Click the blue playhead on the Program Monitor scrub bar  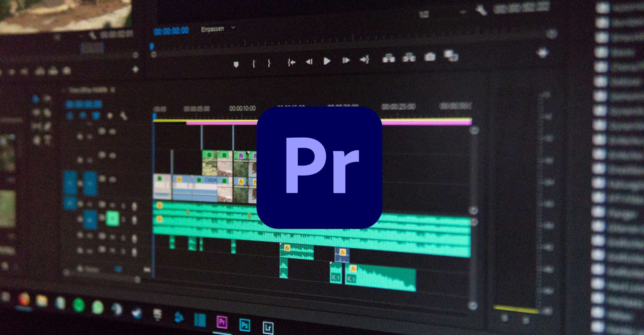(152, 46)
